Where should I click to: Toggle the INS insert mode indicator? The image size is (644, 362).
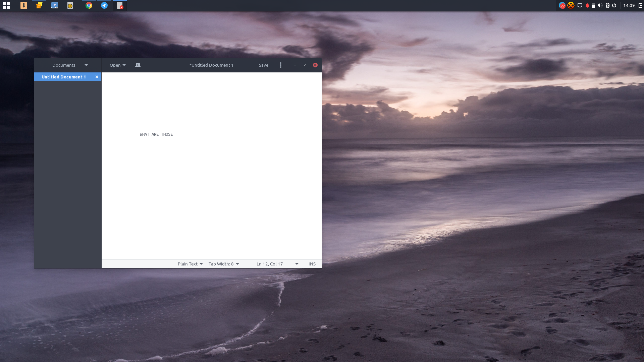tap(312, 264)
